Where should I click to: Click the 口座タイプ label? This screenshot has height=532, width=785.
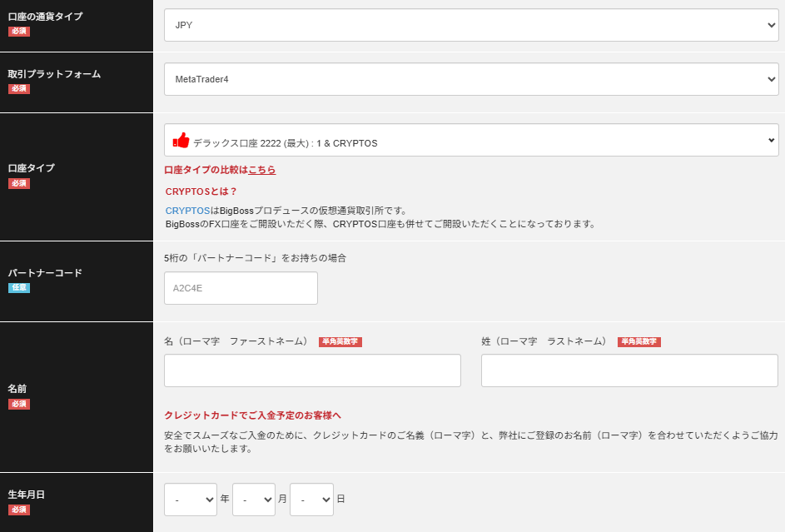(32, 168)
